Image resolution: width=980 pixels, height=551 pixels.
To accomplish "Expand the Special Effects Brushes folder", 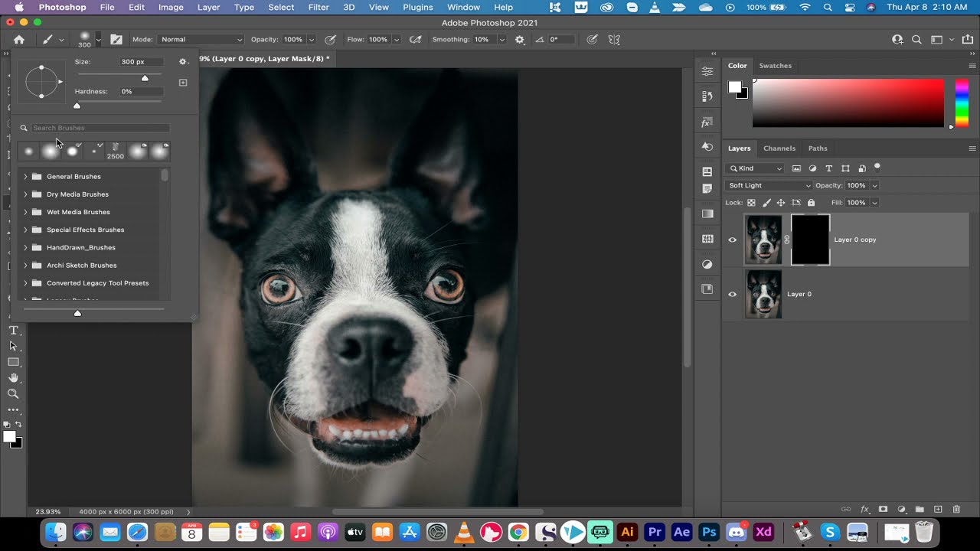I will 25,230.
